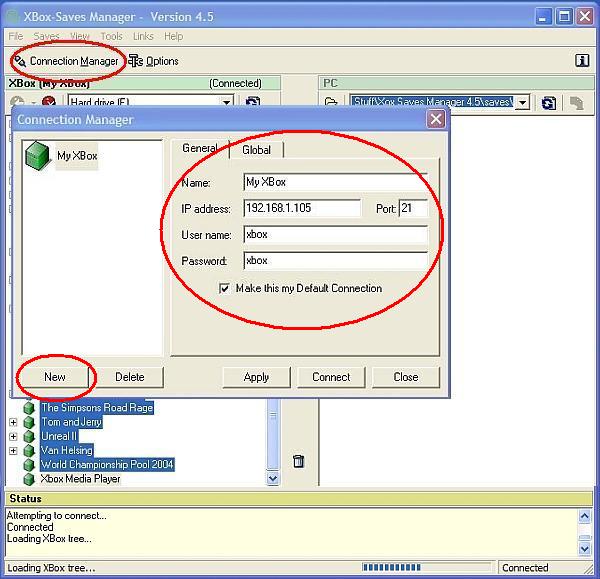Click 'Loading XBox tree...' status bar text
The width and height of the screenshot is (600, 579).
(51, 568)
